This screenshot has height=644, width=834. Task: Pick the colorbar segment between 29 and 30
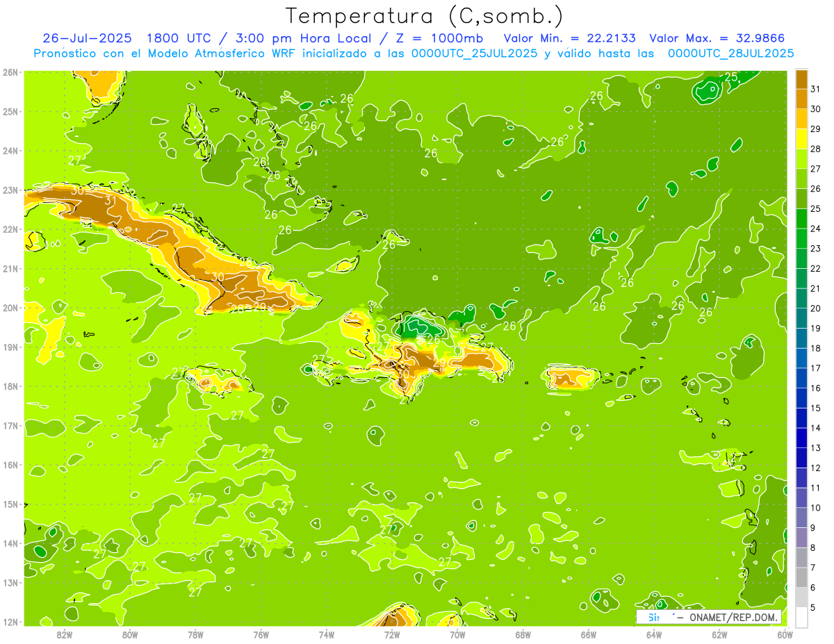tap(802, 119)
